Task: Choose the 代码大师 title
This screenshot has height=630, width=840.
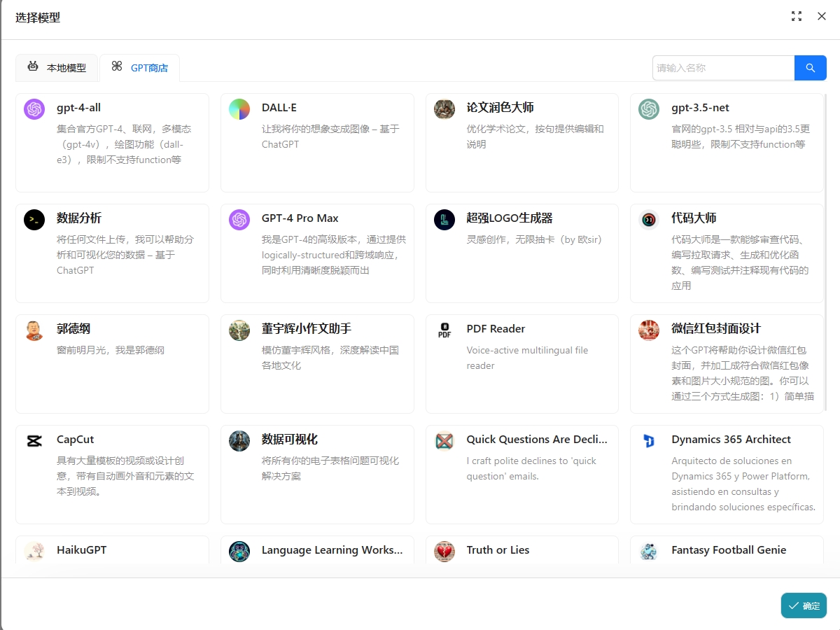Action: (694, 218)
